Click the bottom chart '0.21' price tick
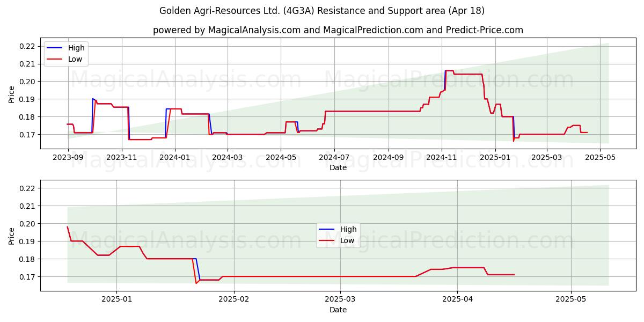The image size is (644, 322). point(27,206)
